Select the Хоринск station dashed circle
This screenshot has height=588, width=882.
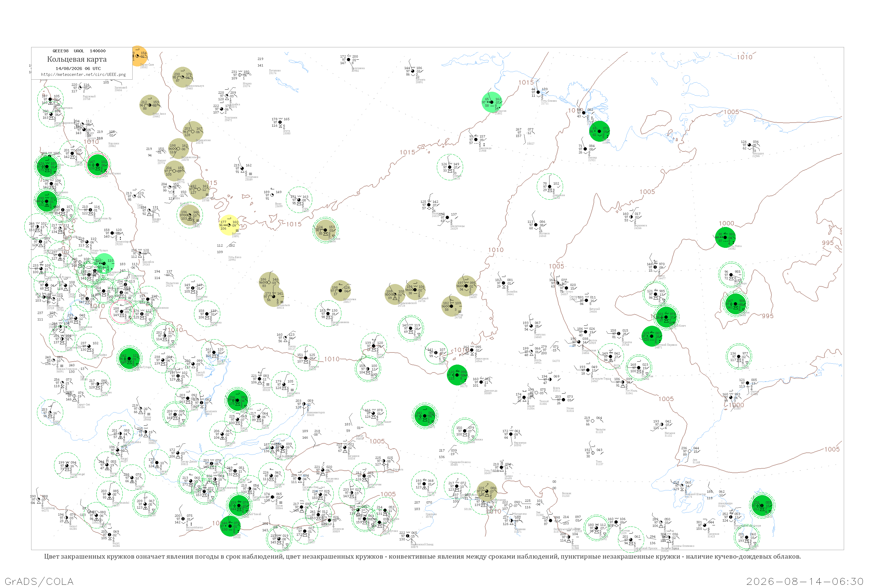click(x=271, y=475)
